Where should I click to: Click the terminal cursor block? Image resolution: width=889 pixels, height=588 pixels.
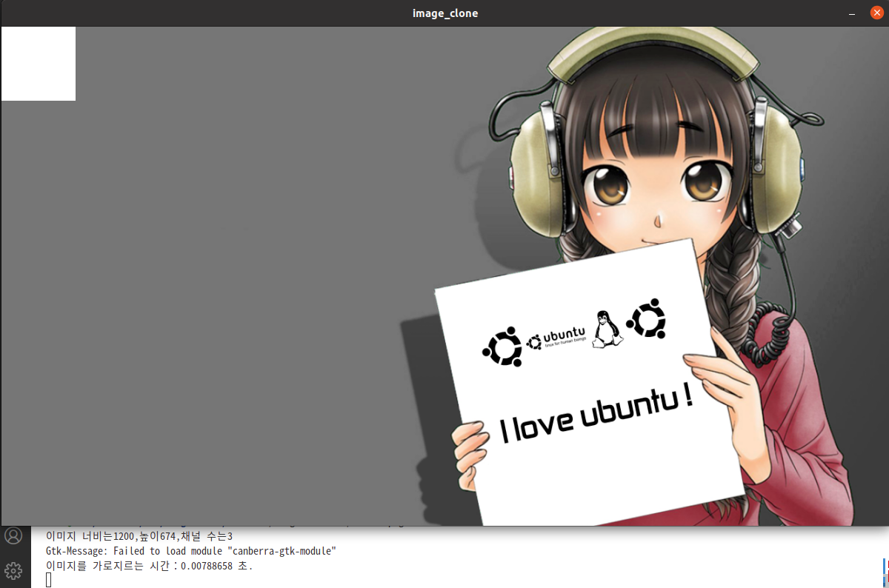click(49, 580)
